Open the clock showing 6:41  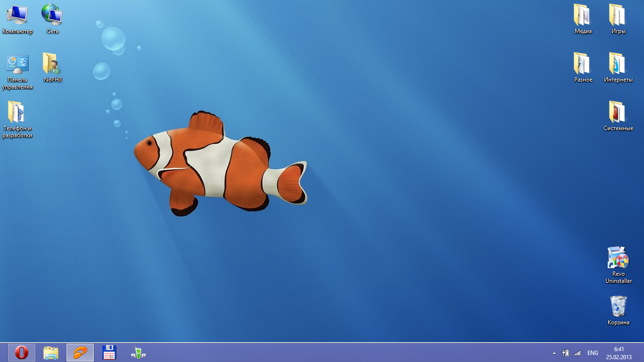tap(619, 353)
